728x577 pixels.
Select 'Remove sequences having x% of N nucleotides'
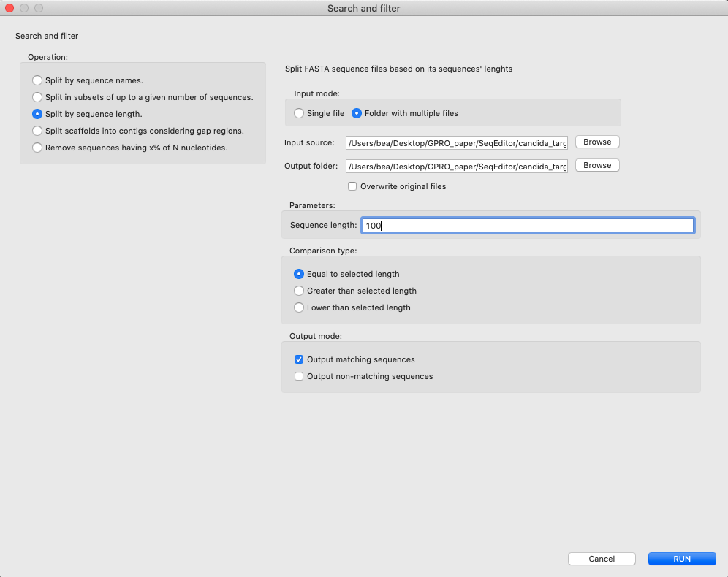click(x=37, y=148)
